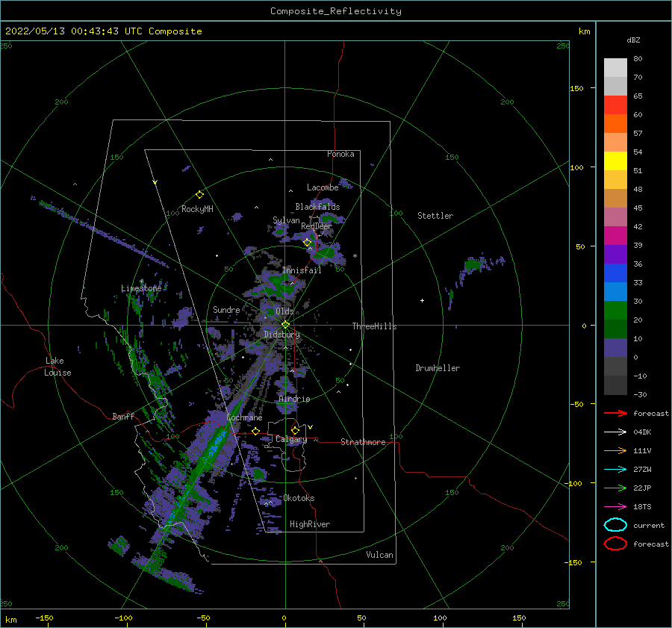
Task: Select the magenta 42-39 dBZ color swatch
Action: [615, 236]
